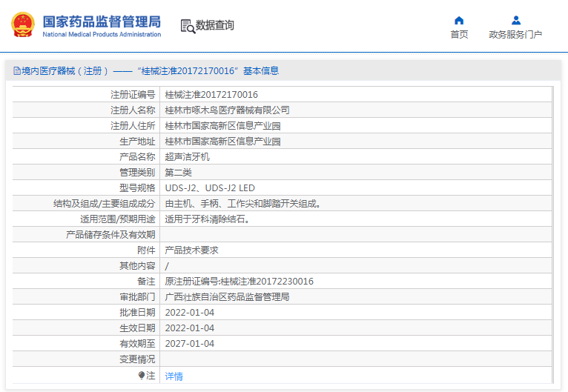Select attachment value 产品技术要求

tap(191, 250)
